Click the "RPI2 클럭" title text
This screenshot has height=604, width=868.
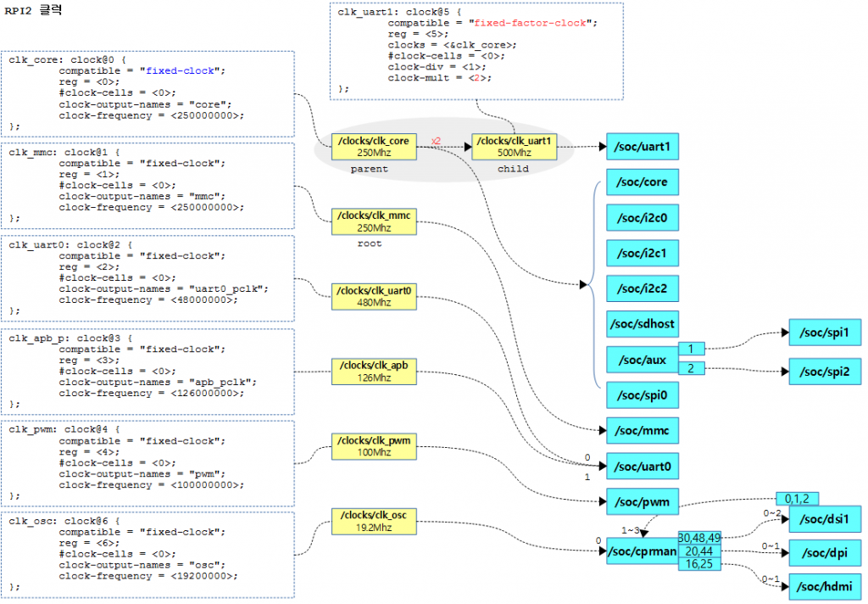(33, 10)
